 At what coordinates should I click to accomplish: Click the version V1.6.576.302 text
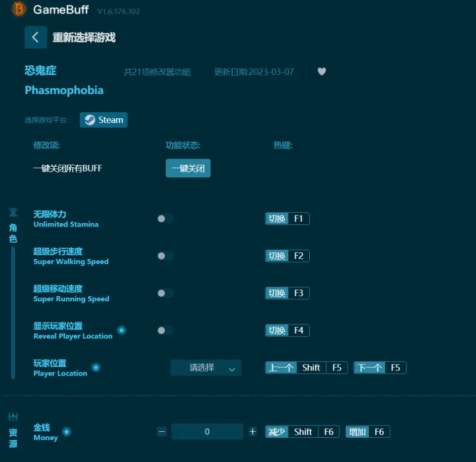(x=119, y=12)
